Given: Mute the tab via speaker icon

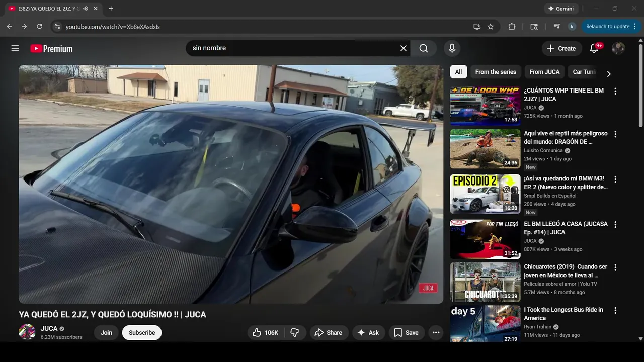Looking at the screenshot, I should [x=86, y=9].
